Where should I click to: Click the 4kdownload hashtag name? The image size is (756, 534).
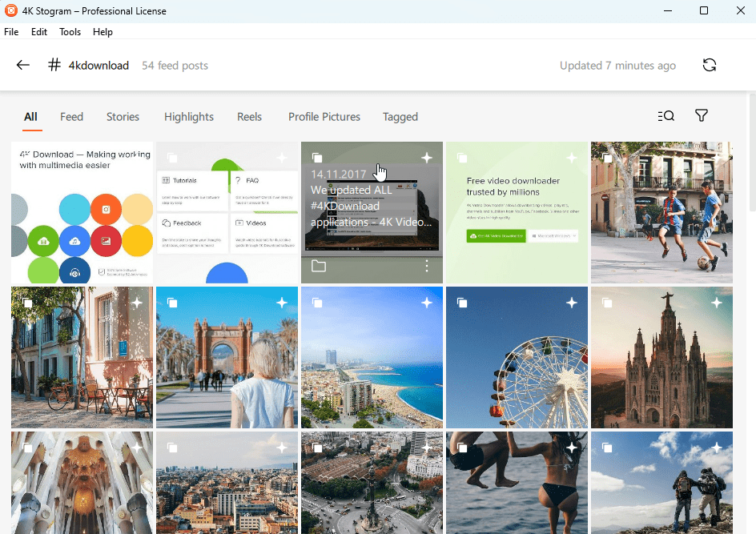click(99, 66)
